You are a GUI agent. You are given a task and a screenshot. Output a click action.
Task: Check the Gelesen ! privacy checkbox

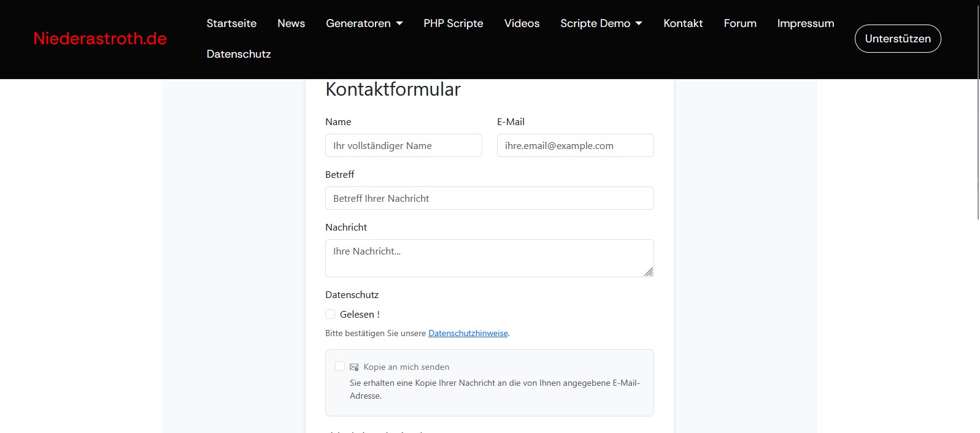(x=330, y=314)
